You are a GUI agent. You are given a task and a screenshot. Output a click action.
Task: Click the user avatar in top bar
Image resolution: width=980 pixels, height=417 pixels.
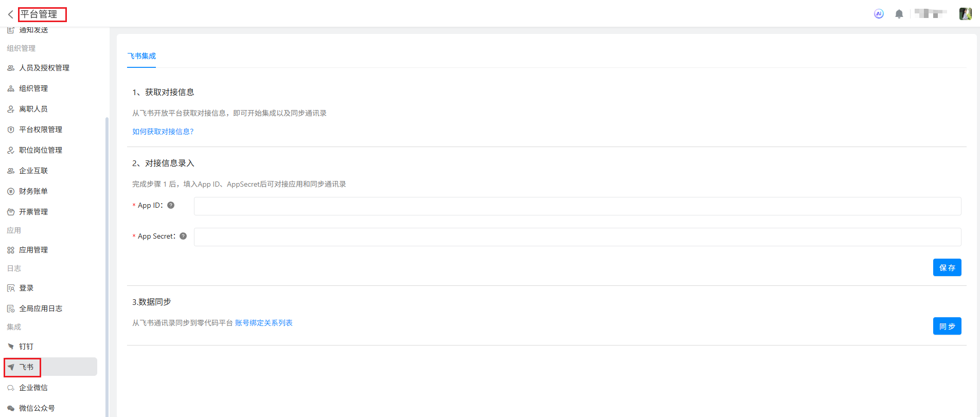click(x=965, y=14)
